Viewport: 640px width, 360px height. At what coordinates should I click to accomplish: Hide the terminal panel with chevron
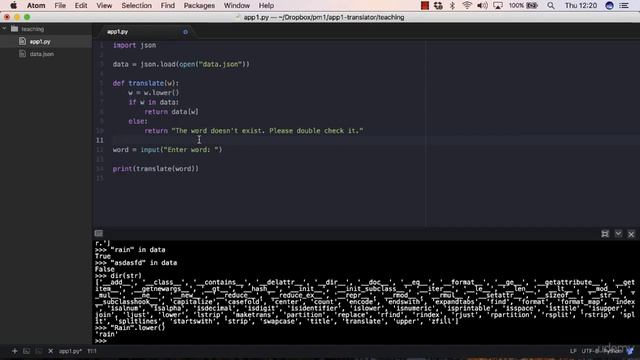618,234
